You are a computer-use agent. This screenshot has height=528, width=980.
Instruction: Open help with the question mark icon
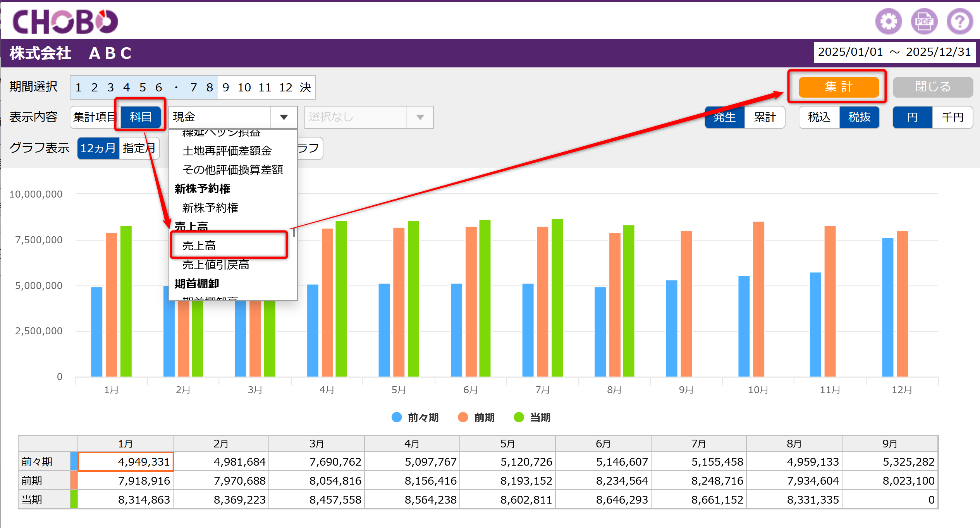click(x=959, y=21)
